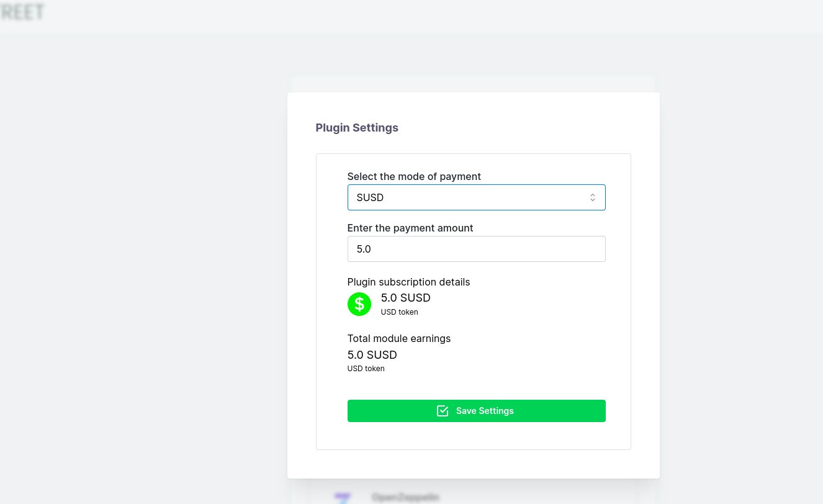Click the dropdown chevron arrows beside SUSD
The width and height of the screenshot is (823, 504).
(x=593, y=197)
